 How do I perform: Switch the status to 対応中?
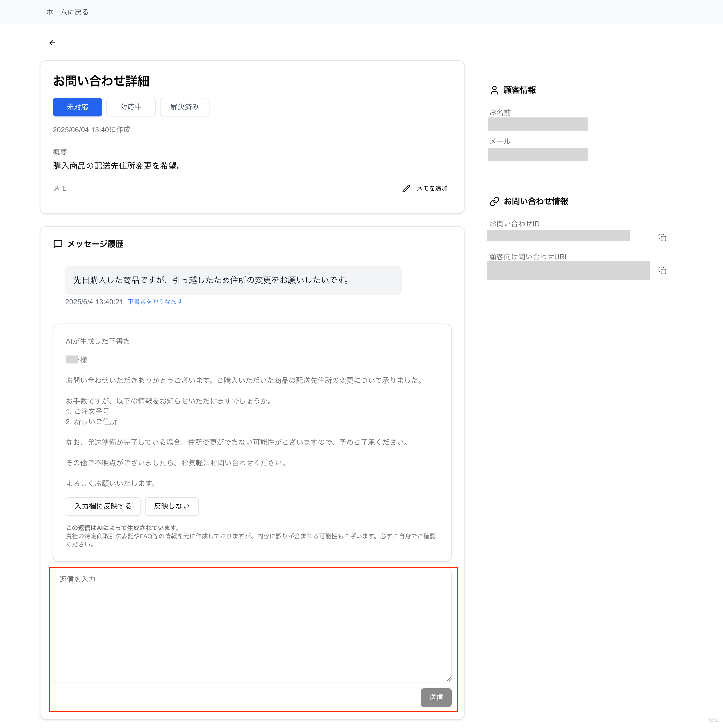pos(131,107)
